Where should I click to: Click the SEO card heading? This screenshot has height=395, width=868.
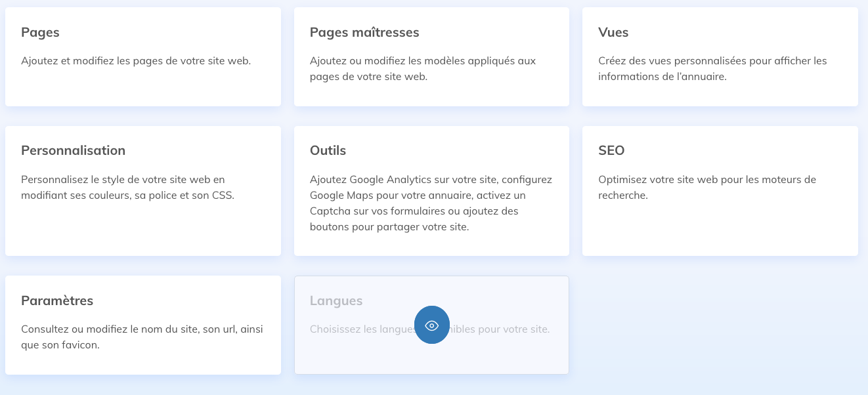pos(611,150)
